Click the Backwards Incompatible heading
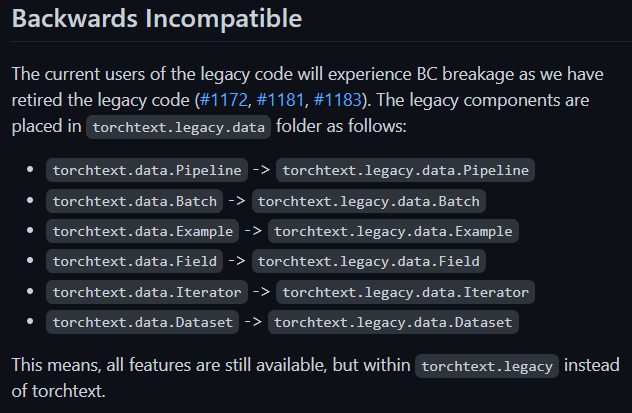This screenshot has width=632, height=413. click(156, 18)
